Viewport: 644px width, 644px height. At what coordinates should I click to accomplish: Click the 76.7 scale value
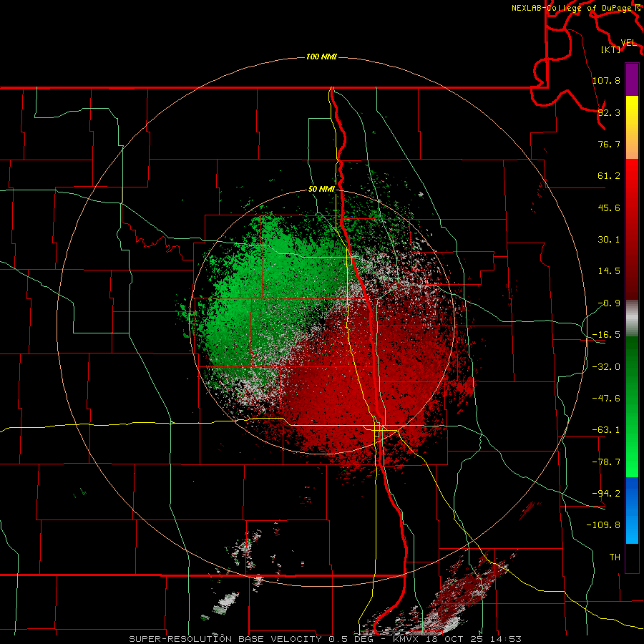tap(609, 144)
